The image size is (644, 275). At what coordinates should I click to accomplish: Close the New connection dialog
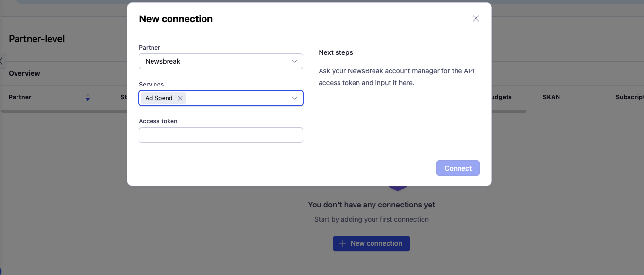click(475, 18)
